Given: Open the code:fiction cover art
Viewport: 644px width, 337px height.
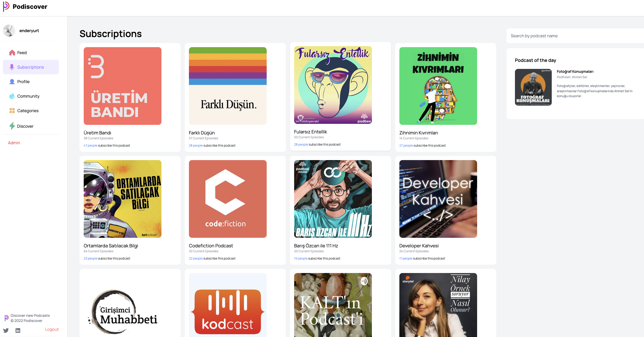Looking at the screenshot, I should pyautogui.click(x=228, y=199).
